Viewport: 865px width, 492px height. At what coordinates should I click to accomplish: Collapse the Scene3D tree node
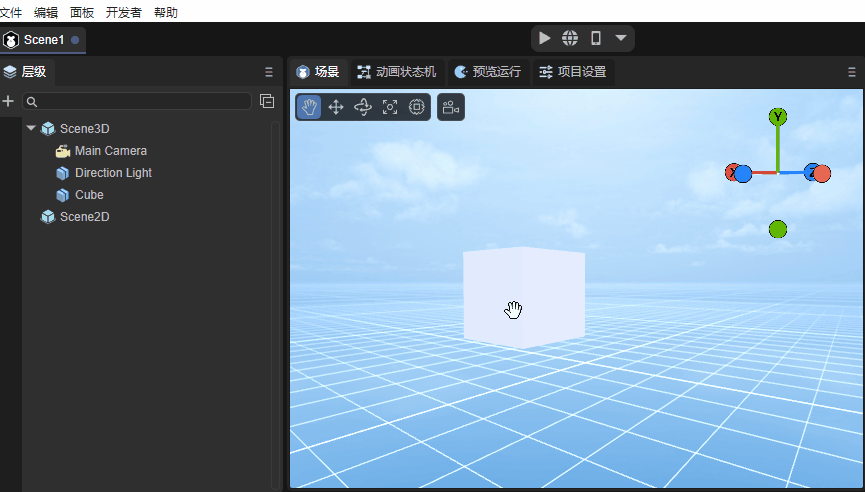pyautogui.click(x=31, y=128)
